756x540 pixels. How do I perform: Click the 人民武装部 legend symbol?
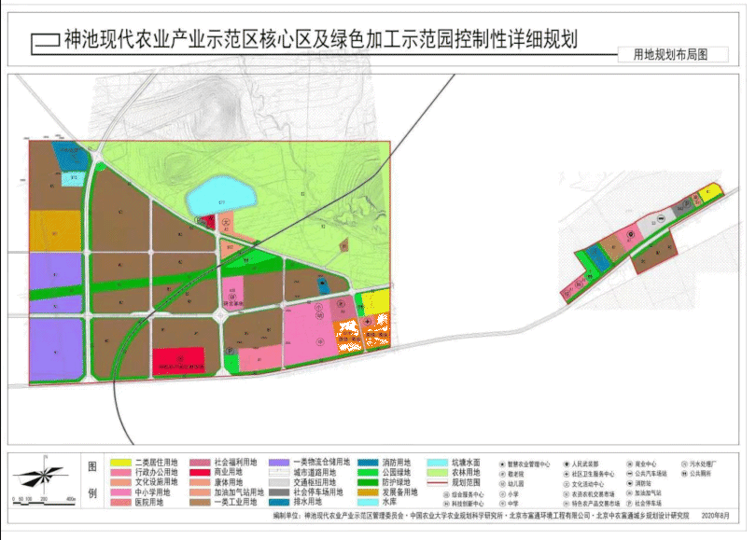[567, 464]
